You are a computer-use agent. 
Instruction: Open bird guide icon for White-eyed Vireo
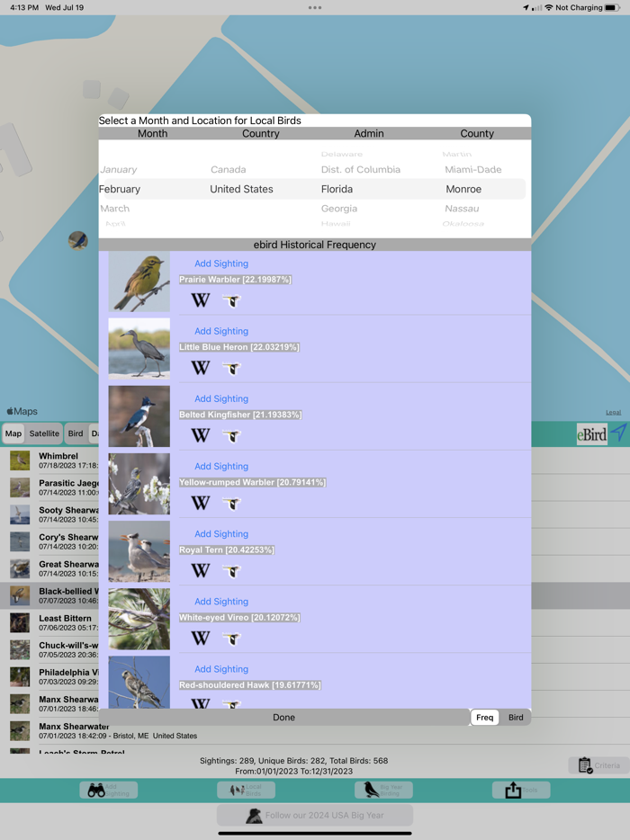click(x=232, y=638)
